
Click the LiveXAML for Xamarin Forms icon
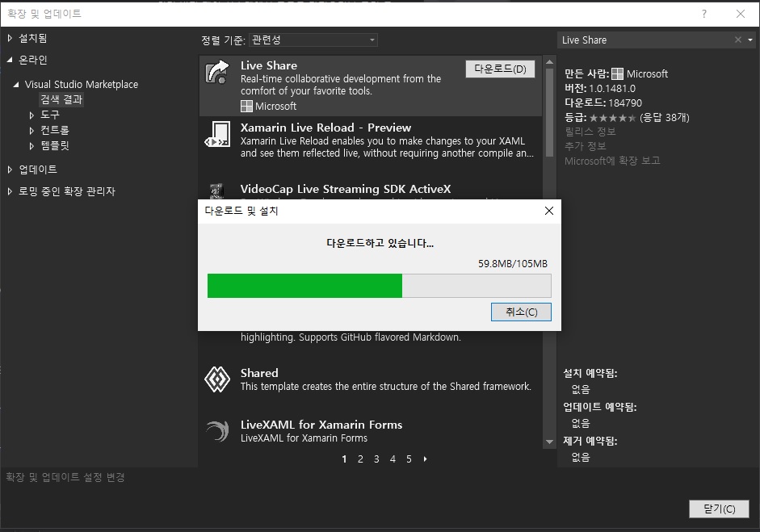(x=217, y=431)
